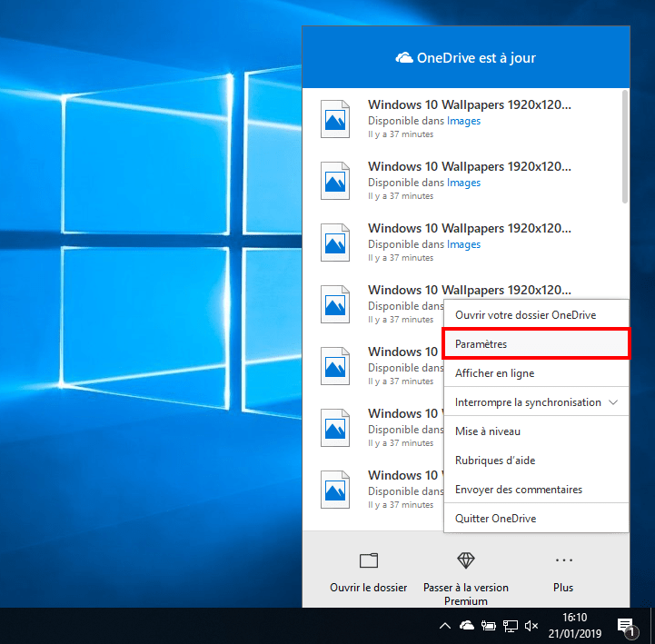Select fourth Windows 10 Wallpapers file name
The width and height of the screenshot is (655, 644).
point(469,290)
